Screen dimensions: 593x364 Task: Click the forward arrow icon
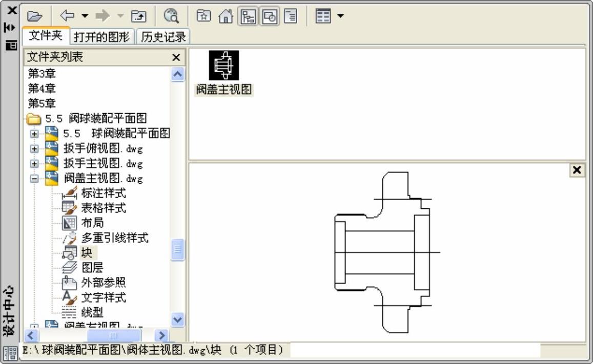click(103, 16)
